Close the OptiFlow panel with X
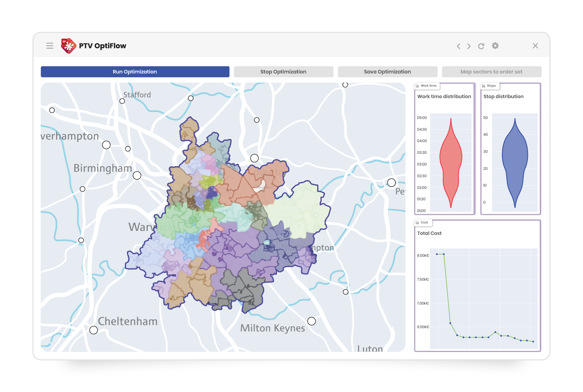583x392 pixels. click(x=535, y=46)
